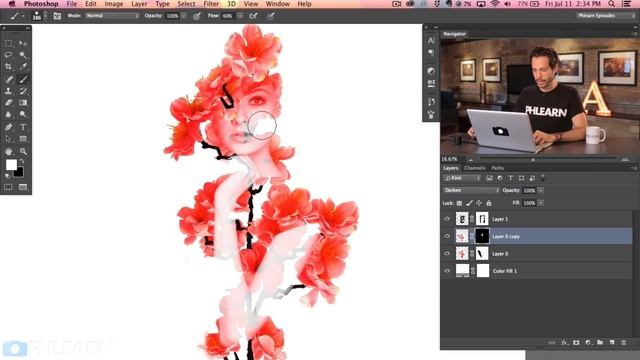Click the brush Flow value field
Screen dimensions: 640x360
click(x=229, y=16)
